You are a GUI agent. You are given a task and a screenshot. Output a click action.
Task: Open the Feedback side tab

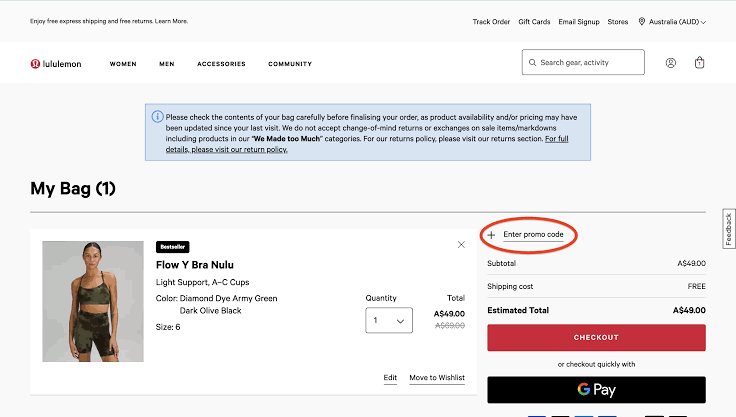728,229
